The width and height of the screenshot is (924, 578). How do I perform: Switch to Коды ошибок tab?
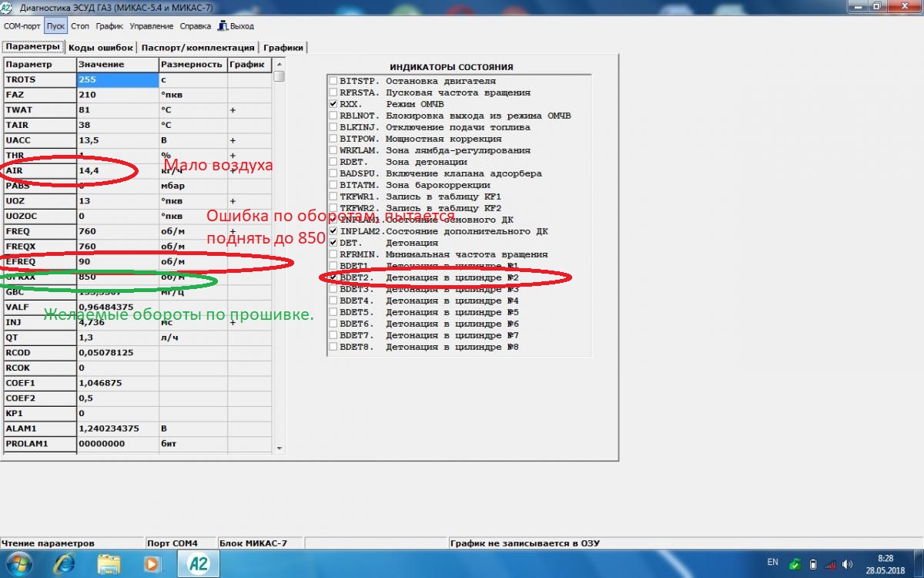pos(101,47)
